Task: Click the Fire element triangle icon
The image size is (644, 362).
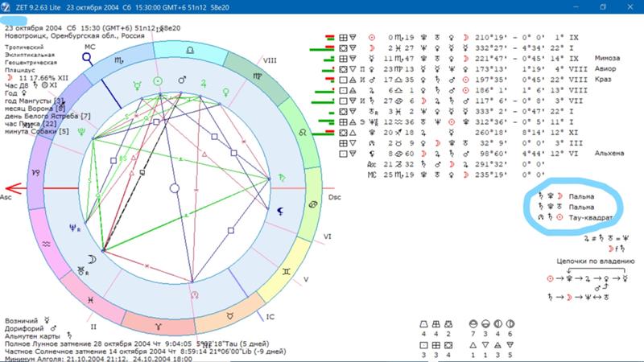Action: click(x=473, y=345)
